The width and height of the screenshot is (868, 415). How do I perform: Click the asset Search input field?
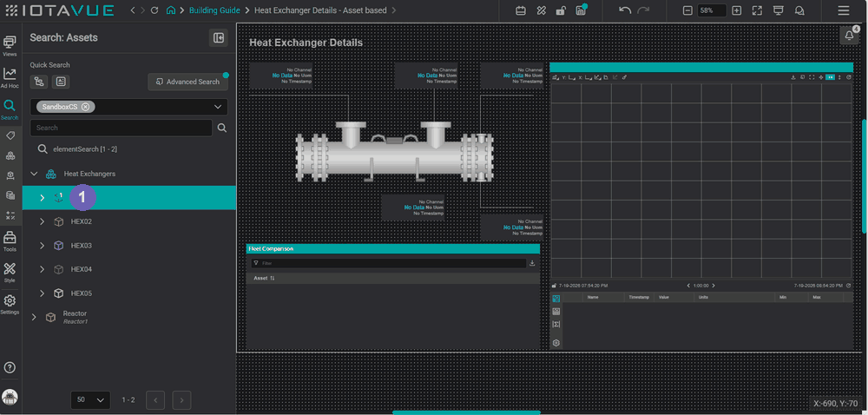pyautogui.click(x=121, y=128)
